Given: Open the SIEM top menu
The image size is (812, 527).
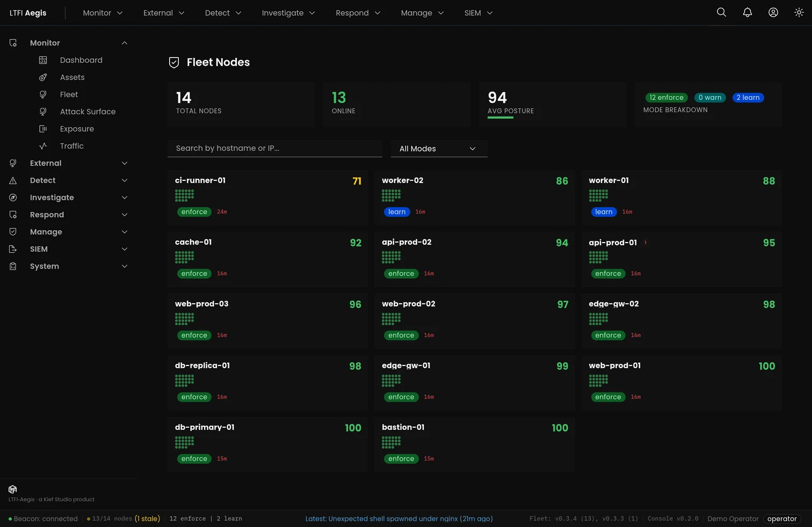Looking at the screenshot, I should tap(479, 13).
